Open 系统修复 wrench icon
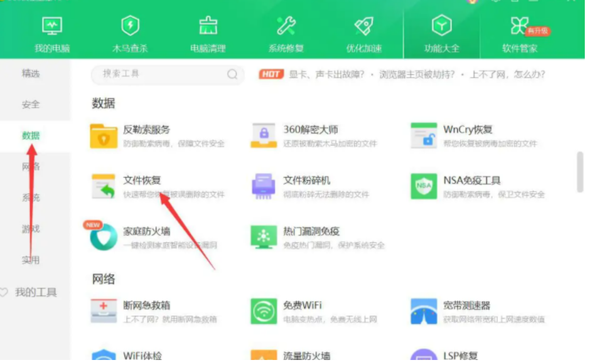609x364 pixels. coord(286,26)
